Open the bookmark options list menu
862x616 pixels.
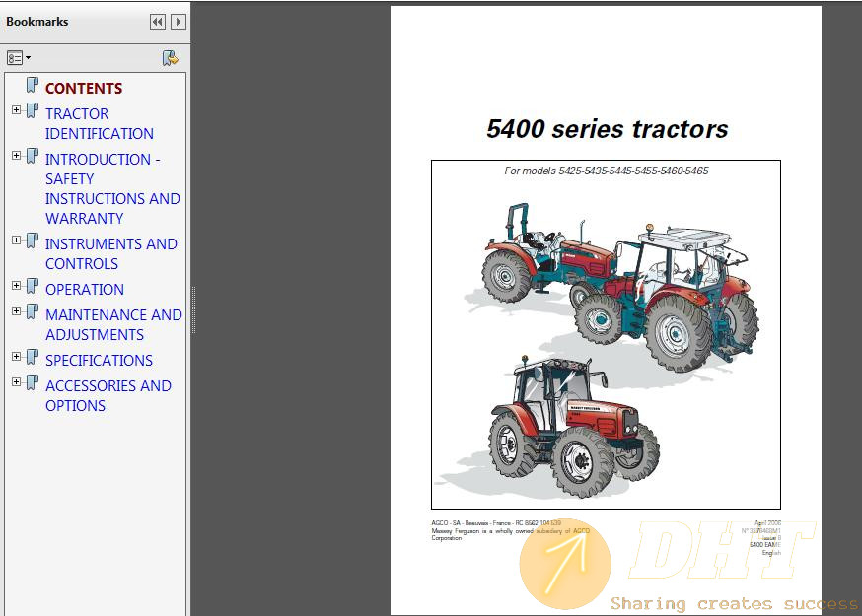[18, 58]
